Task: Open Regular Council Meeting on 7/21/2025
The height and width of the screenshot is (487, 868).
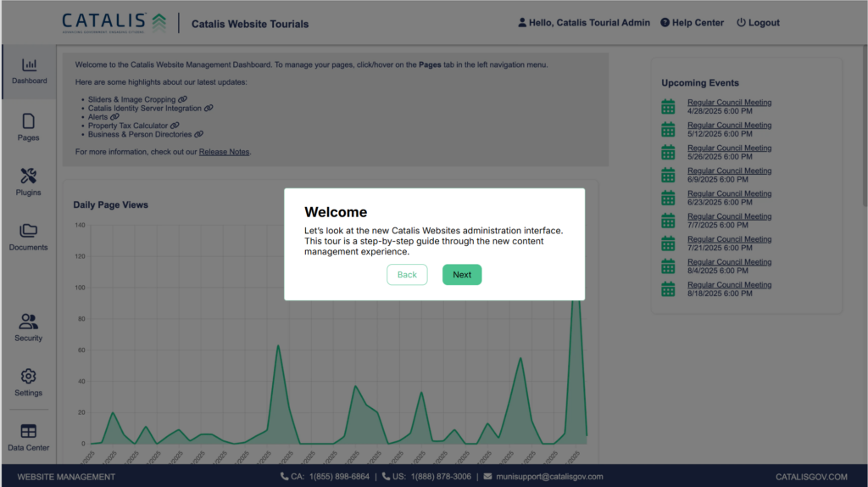Action: click(x=730, y=239)
